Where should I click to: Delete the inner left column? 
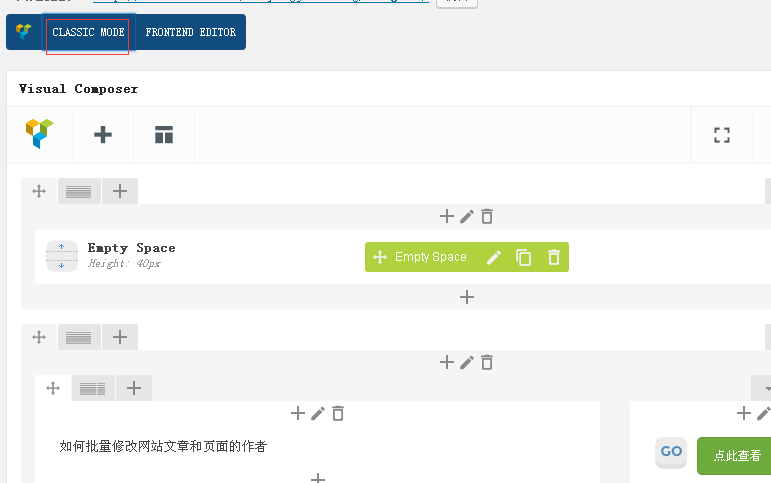tap(338, 413)
